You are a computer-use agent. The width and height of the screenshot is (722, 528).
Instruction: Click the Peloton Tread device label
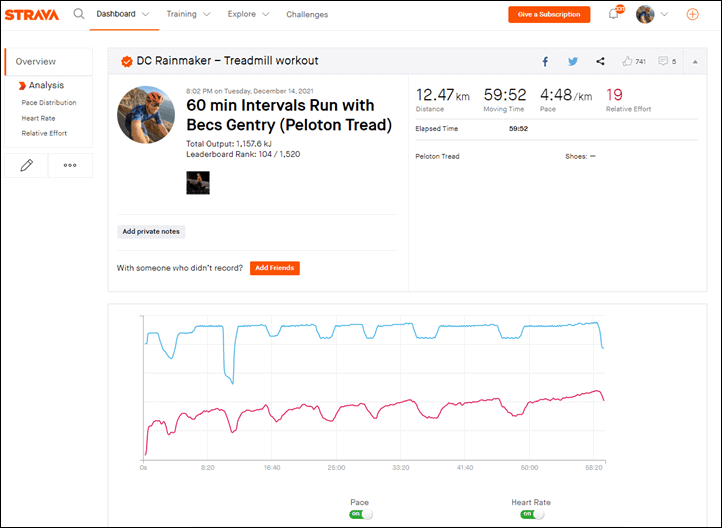point(437,157)
